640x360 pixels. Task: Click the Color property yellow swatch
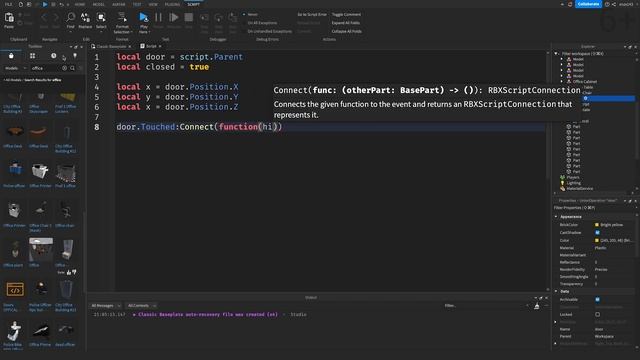click(x=597, y=240)
